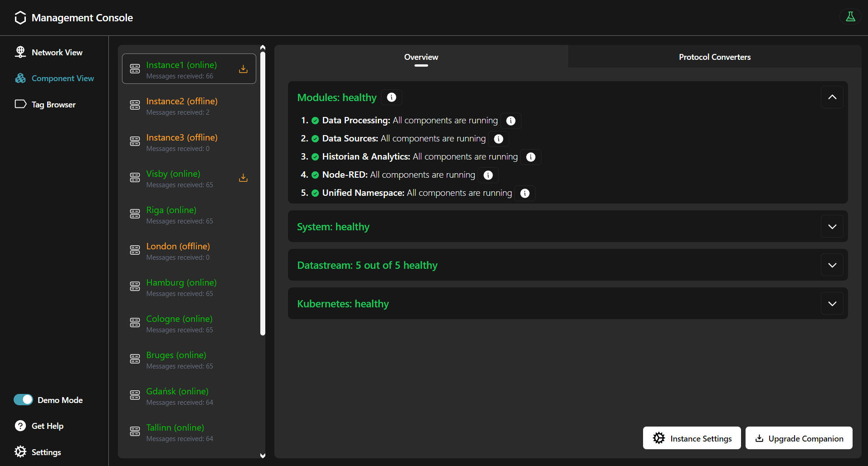This screenshot has height=466, width=868.
Task: Select the Overview tab
Action: 421,57
